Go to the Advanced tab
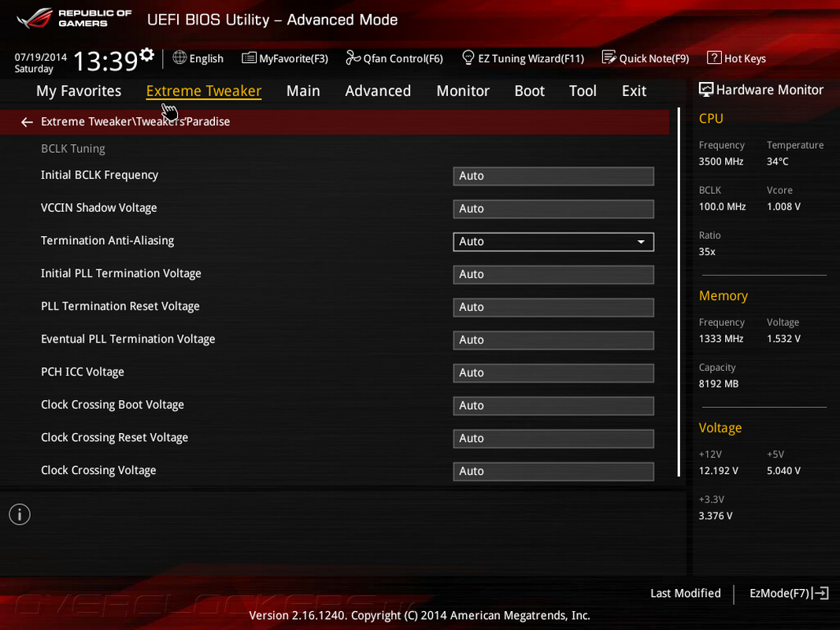Viewport: 840px width, 630px height. (x=378, y=91)
